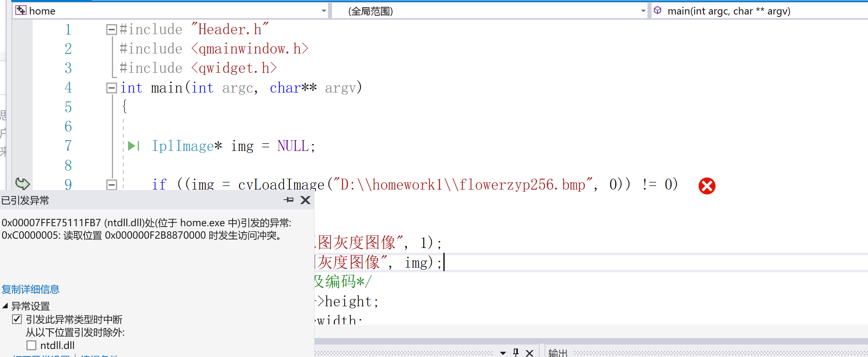This screenshot has height=357, width=868.
Task: Collapse the if block on line 9
Action: tap(111, 185)
